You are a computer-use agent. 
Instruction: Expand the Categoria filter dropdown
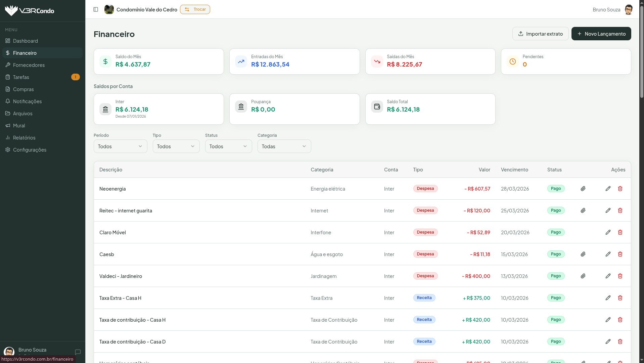tap(284, 146)
